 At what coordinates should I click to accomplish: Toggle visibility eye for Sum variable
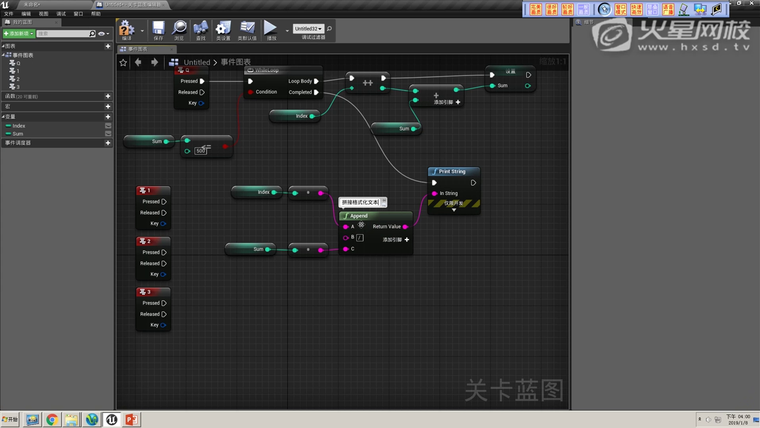(x=108, y=133)
